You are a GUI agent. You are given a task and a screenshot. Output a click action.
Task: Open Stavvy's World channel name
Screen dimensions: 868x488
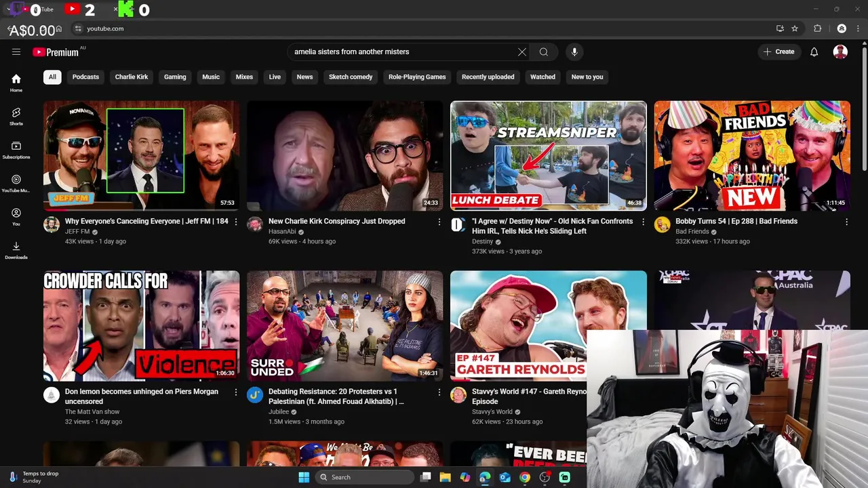pyautogui.click(x=492, y=412)
